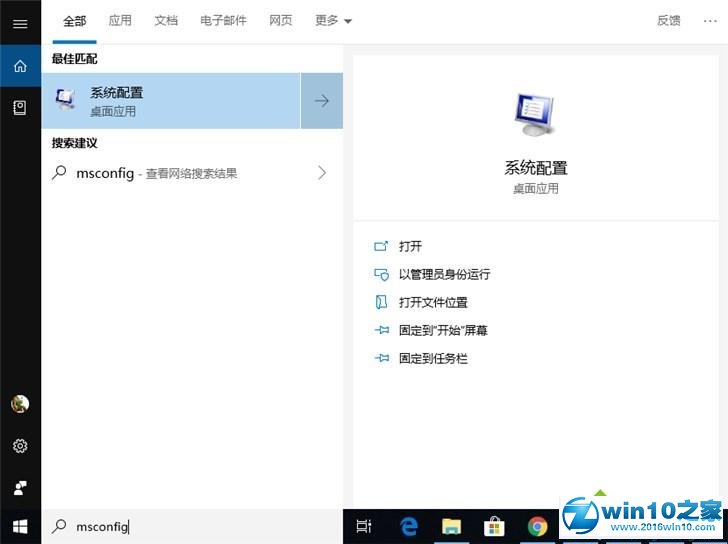Expand the msconfig web search suggestion chevron
Viewport: 728px width, 544px height.
[x=322, y=173]
